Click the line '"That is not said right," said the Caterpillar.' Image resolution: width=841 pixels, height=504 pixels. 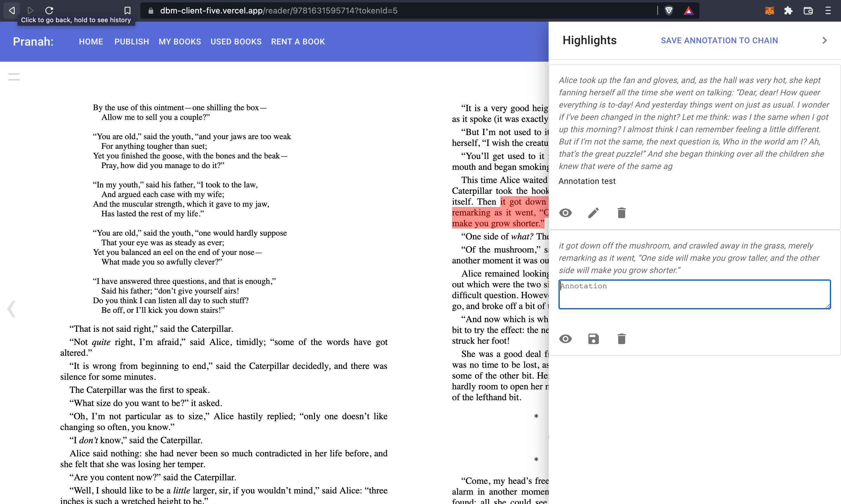[x=151, y=329]
